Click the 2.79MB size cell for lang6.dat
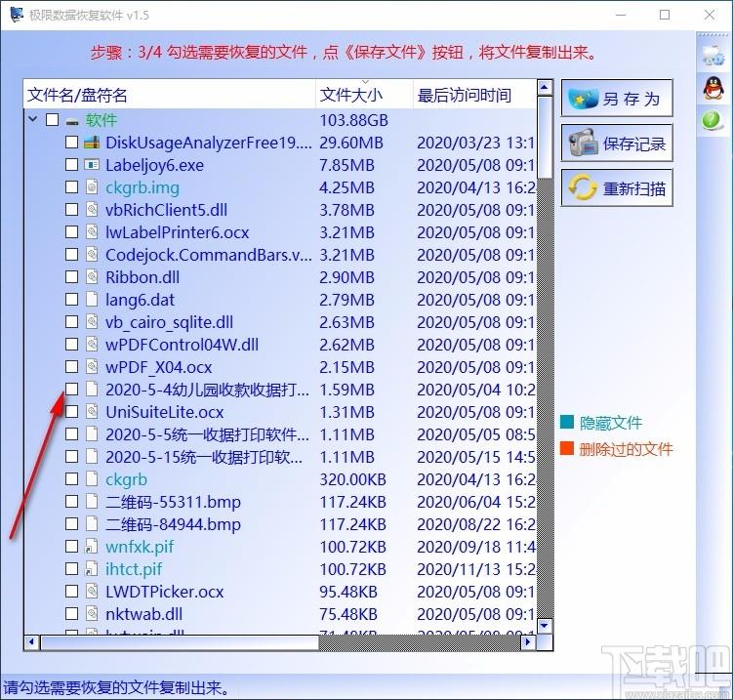The height and width of the screenshot is (700, 733). click(346, 300)
